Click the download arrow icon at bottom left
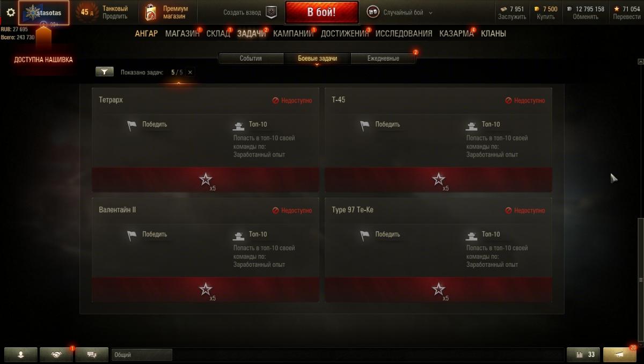This screenshot has width=644, height=364. point(21,354)
